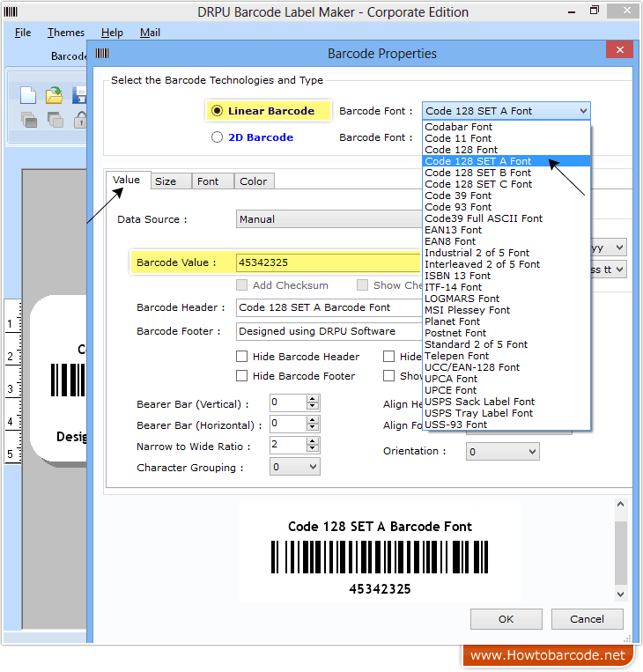Choose USPS Tray Label Font
The width and height of the screenshot is (643, 672).
(x=506, y=413)
